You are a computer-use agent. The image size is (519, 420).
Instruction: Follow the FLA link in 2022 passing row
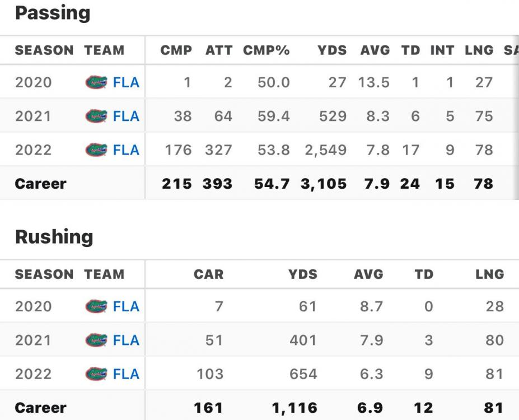tap(126, 150)
